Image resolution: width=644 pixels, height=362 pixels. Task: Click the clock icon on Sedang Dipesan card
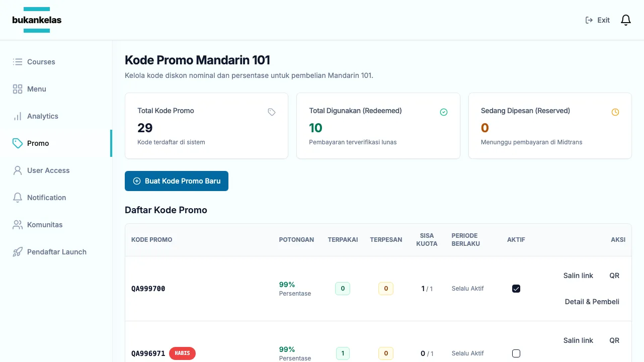point(615,112)
